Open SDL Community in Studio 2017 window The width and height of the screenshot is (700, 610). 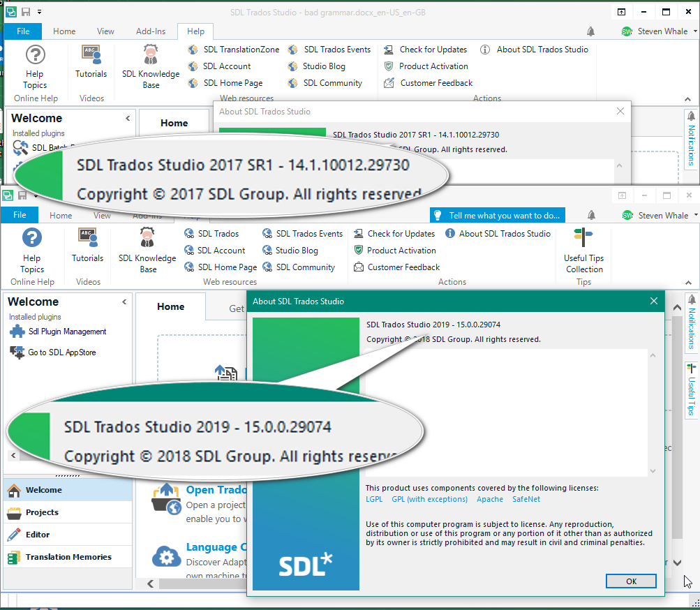point(325,83)
